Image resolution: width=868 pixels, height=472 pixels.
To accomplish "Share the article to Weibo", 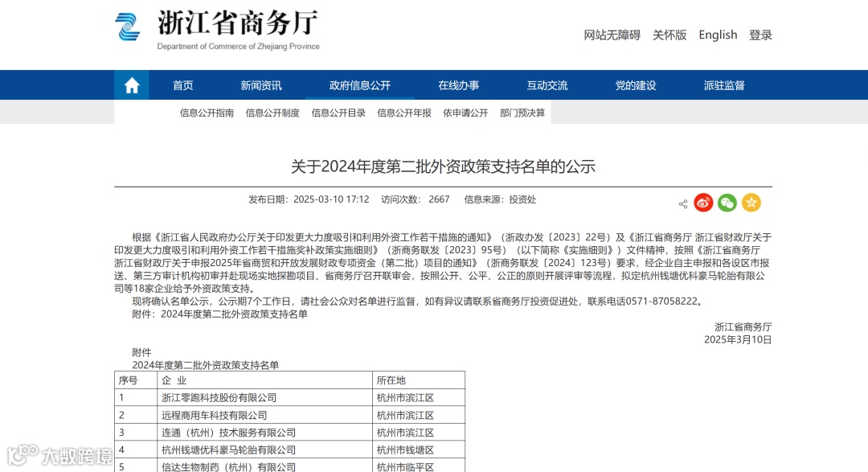I will coord(703,203).
